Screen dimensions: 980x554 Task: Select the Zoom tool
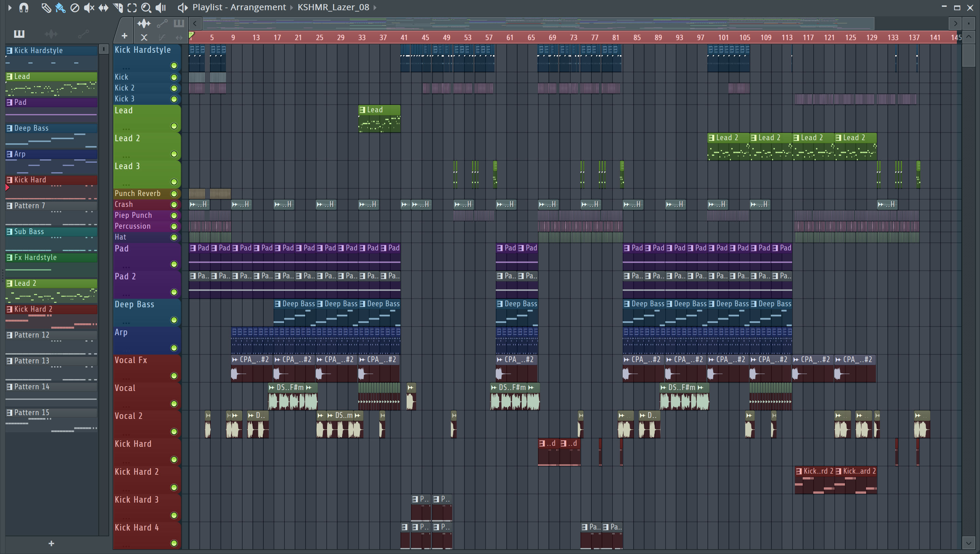coord(146,7)
